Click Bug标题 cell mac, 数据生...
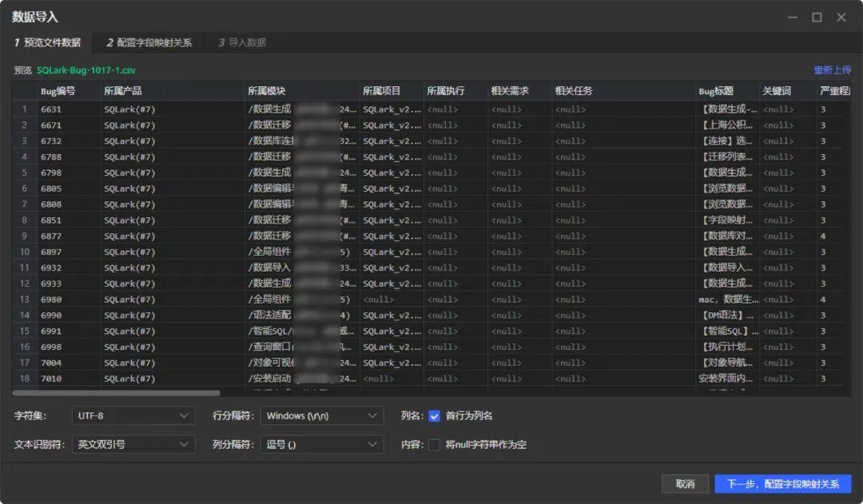The image size is (863, 504). [x=728, y=300]
